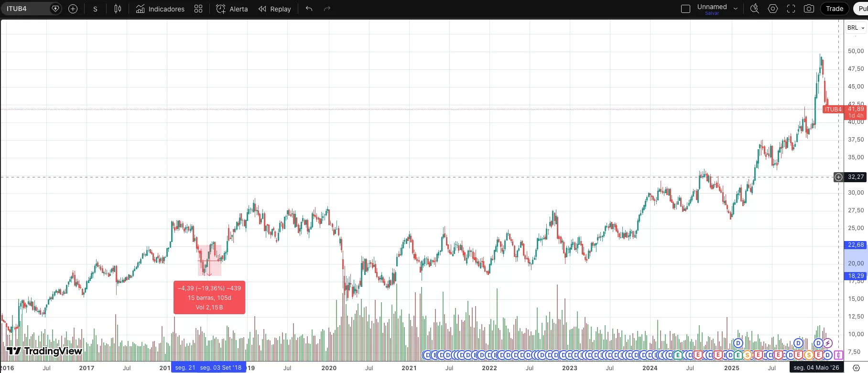The image size is (868, 373).
Task: Select the red −4,39 (−19,36%) measurement box
Action: coord(209,297)
